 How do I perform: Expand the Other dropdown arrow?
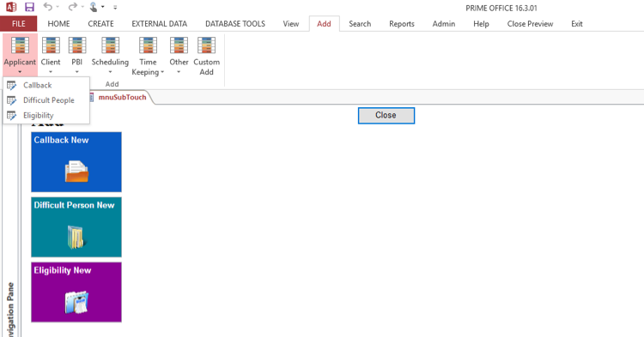pyautogui.click(x=179, y=72)
